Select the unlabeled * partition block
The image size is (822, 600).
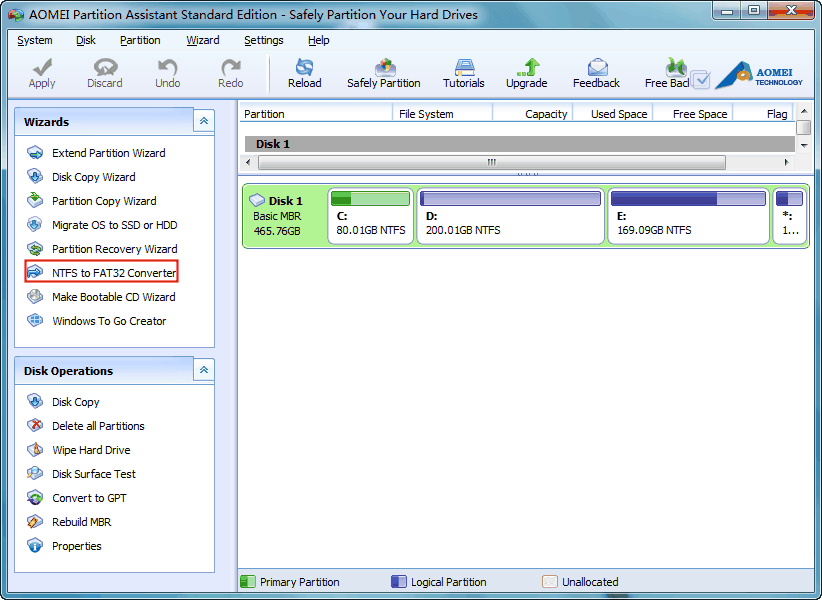point(789,216)
